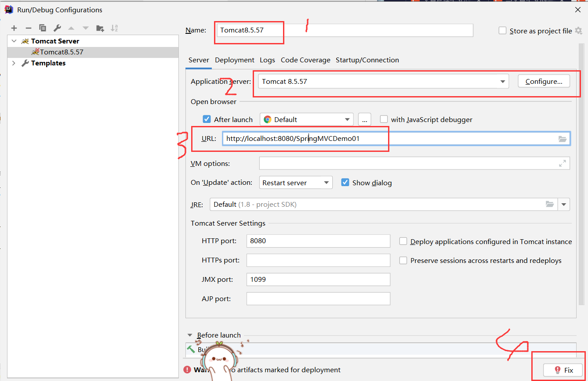This screenshot has height=381, width=588.
Task: Create a new folder for configurations
Action: tap(100, 28)
